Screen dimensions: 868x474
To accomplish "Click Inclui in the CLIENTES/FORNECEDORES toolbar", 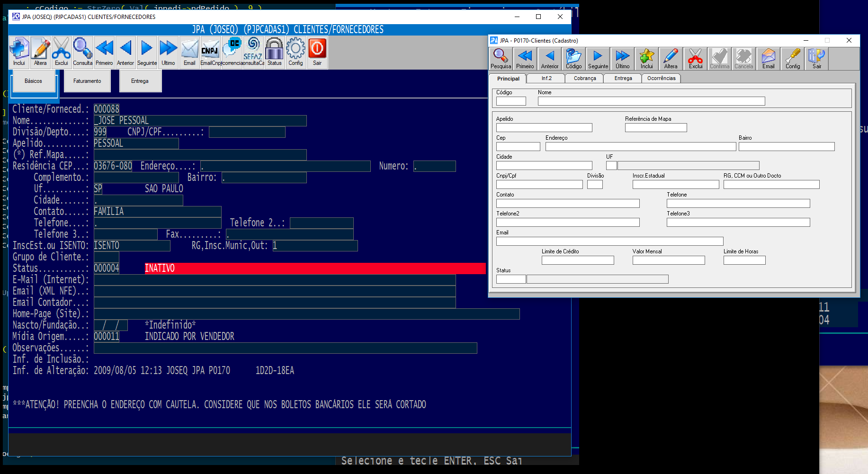I will 19,52.
